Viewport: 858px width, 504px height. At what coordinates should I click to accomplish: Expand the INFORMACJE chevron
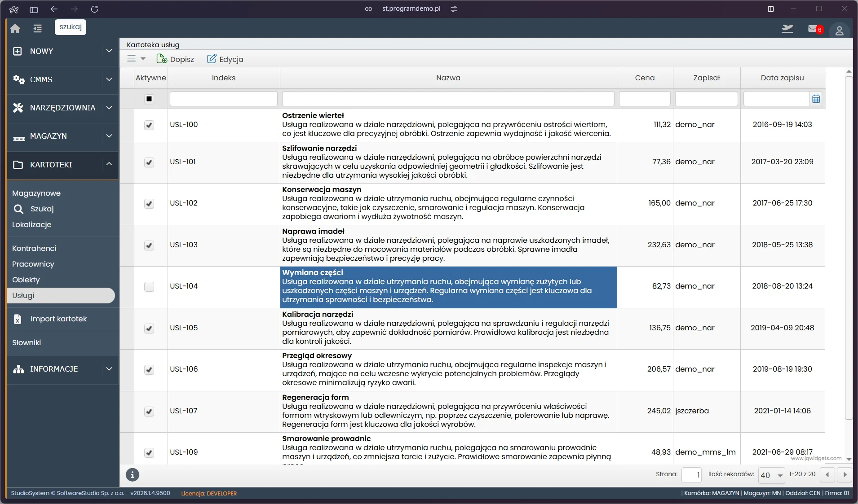(x=109, y=368)
